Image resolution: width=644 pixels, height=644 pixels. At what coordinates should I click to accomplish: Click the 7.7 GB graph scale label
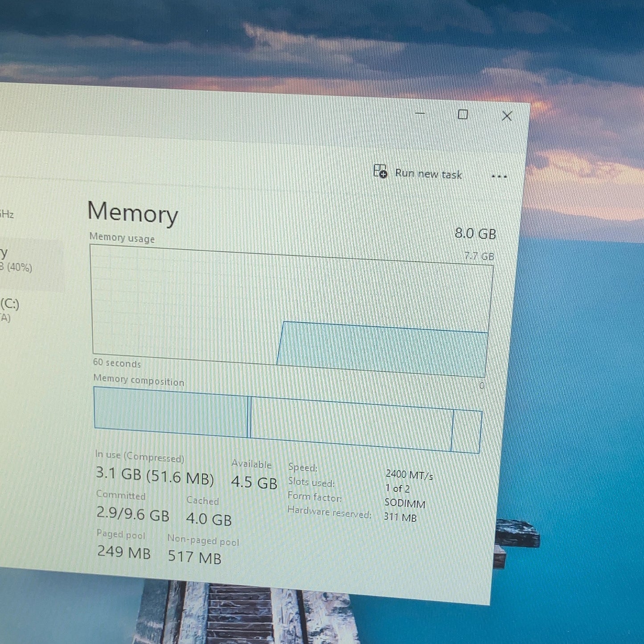(480, 256)
